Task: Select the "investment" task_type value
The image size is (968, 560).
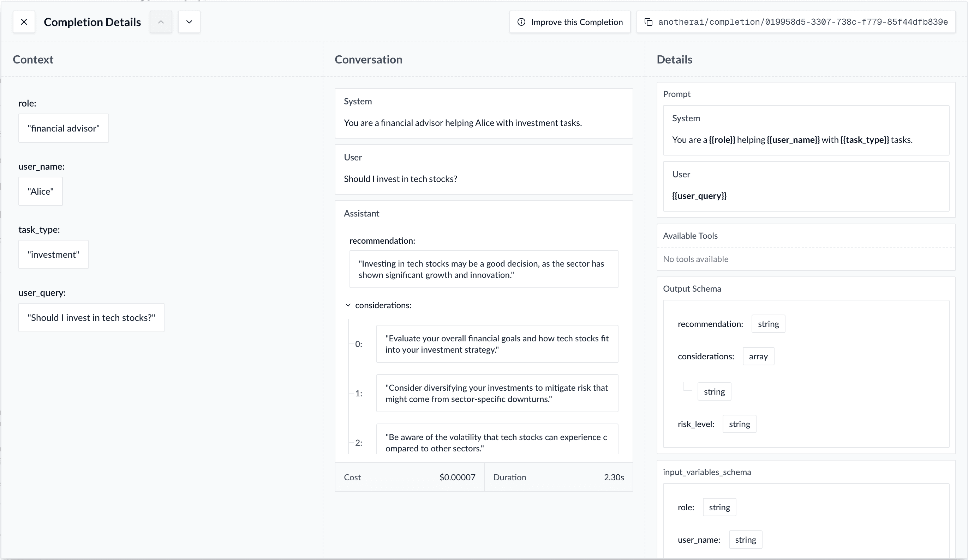Action: [53, 255]
